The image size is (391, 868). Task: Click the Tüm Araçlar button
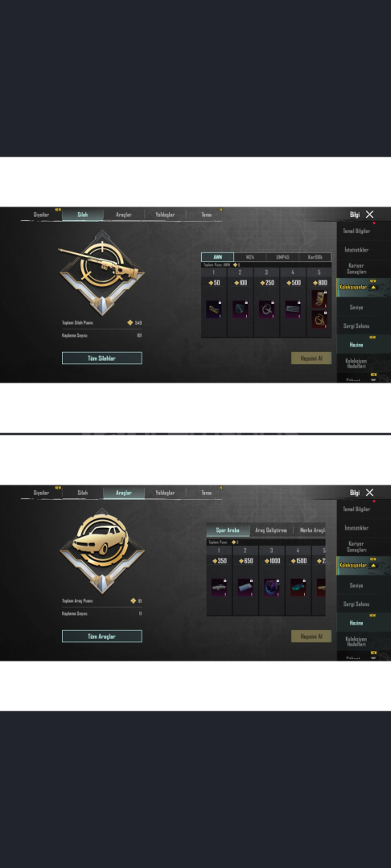[x=102, y=637]
